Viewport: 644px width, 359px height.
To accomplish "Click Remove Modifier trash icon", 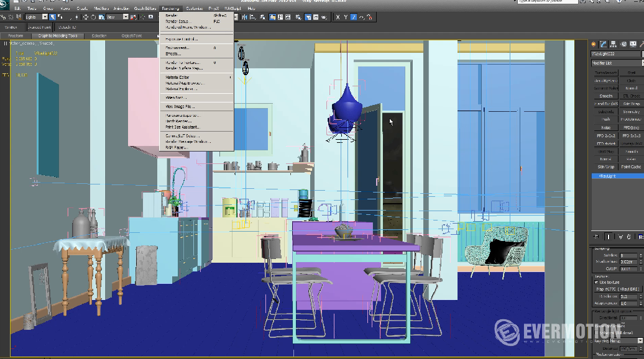I will click(x=629, y=237).
